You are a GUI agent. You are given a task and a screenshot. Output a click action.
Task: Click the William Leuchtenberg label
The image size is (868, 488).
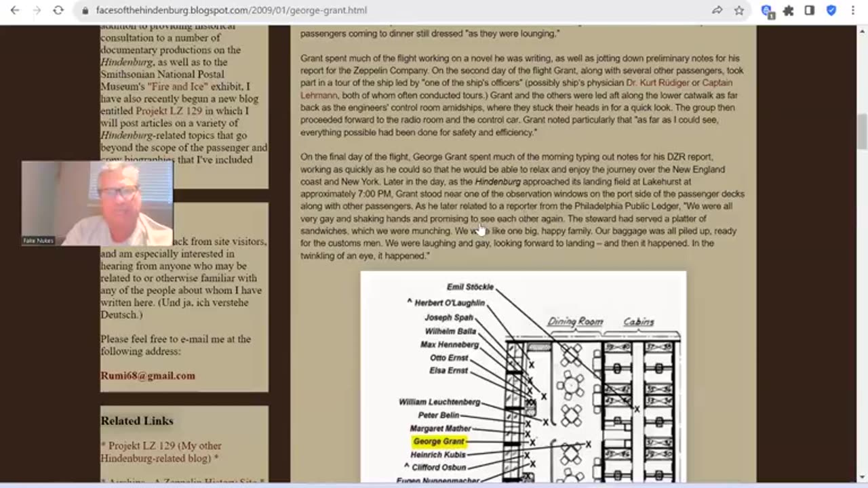[439, 402]
